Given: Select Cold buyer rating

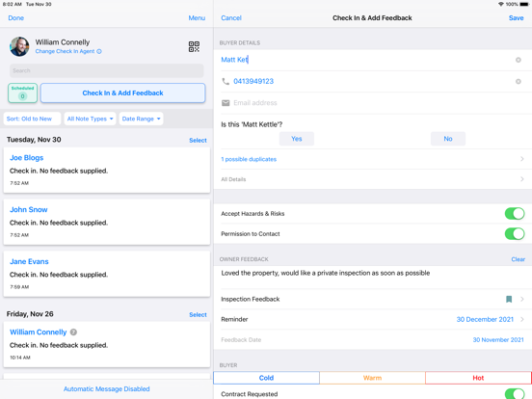Looking at the screenshot, I should [x=266, y=378].
